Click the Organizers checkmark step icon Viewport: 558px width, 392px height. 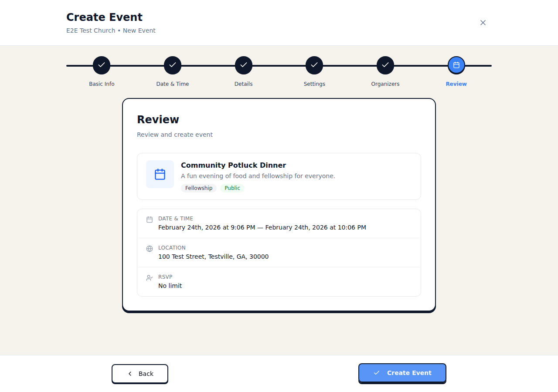coord(385,65)
